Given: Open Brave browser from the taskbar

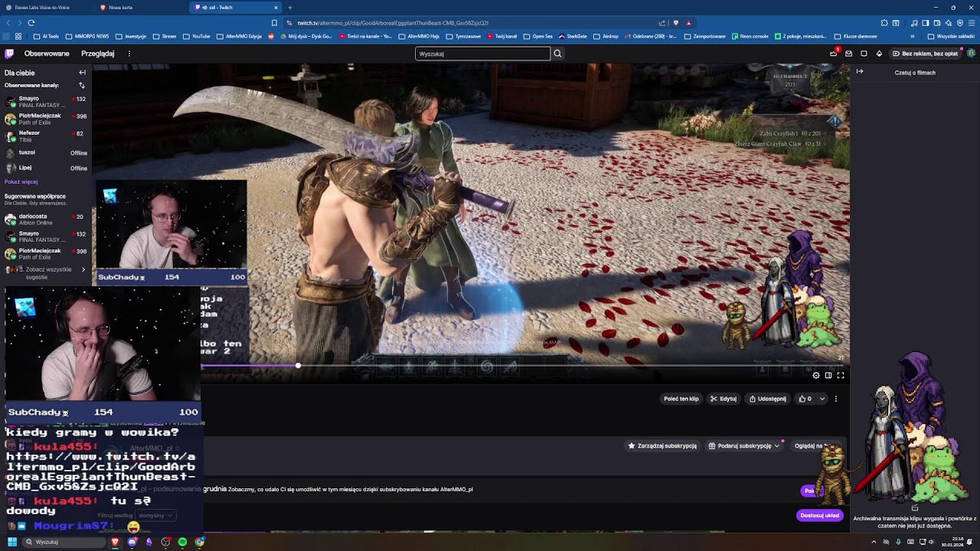Looking at the screenshot, I should (116, 542).
